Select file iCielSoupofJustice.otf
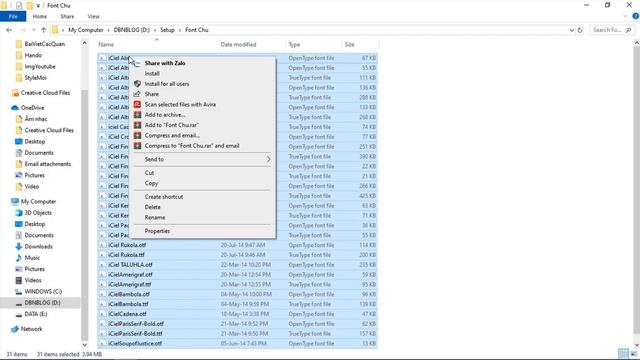Image resolution: width=640 pixels, height=360 pixels. pos(135,343)
